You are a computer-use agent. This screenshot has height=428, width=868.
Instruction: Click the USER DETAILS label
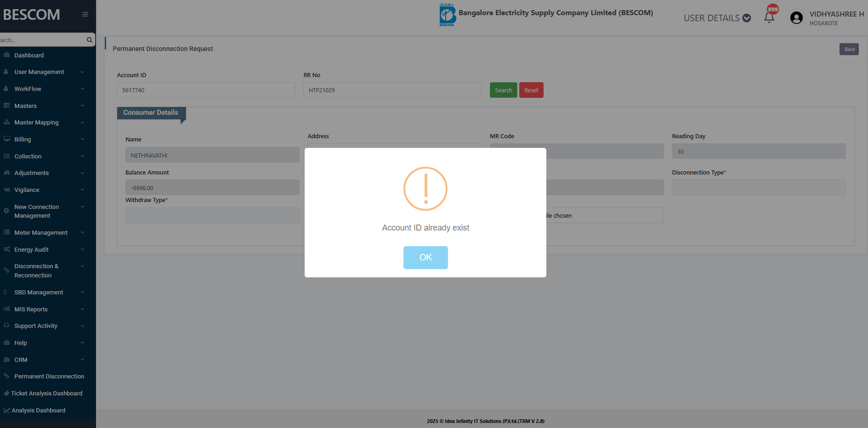[711, 18]
